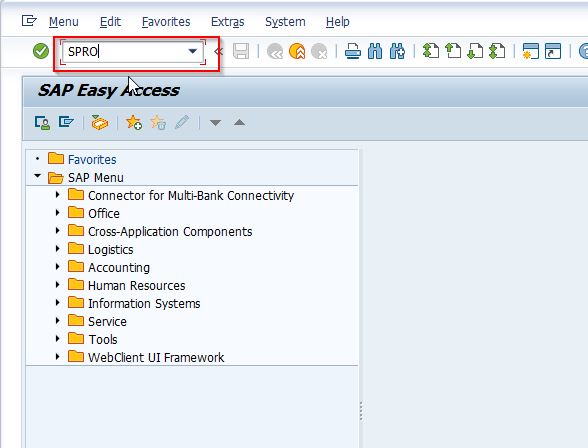This screenshot has width=588, height=448.
Task: Collapse the command field with double-chevron
Action: (219, 51)
